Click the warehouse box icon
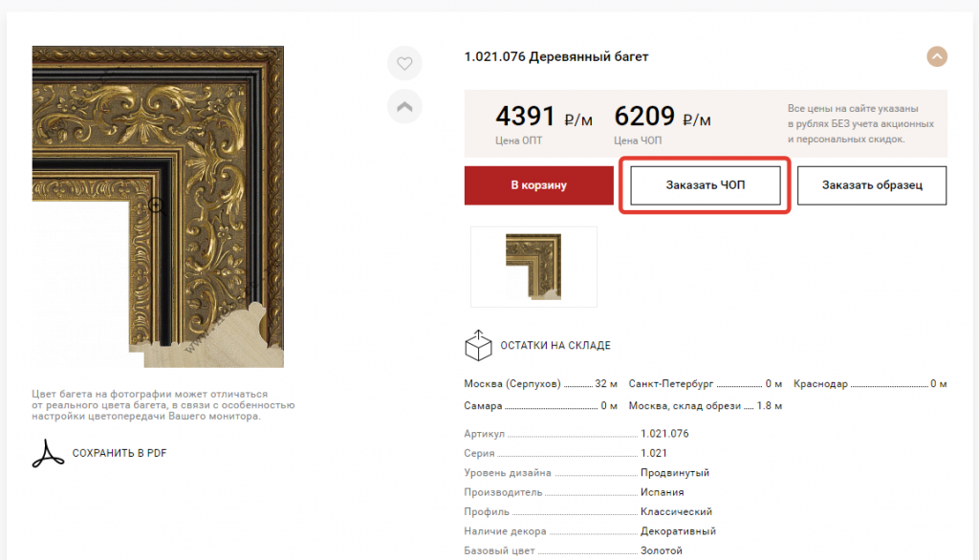979x560 pixels. click(x=477, y=345)
